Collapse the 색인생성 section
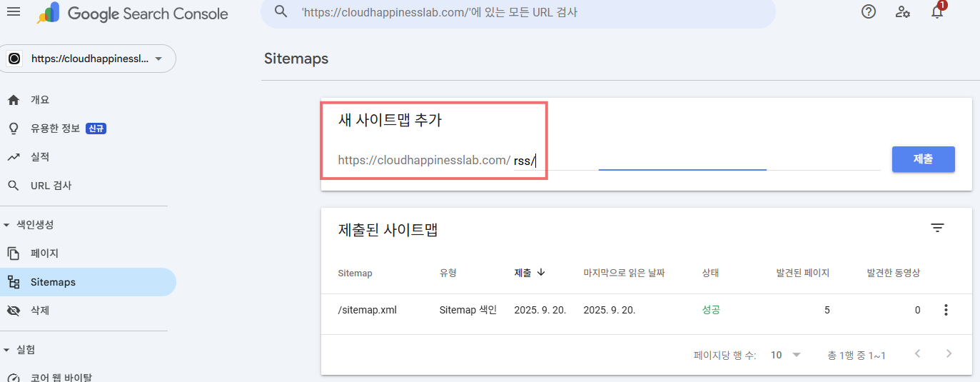This screenshot has height=382, width=980. click(29, 225)
